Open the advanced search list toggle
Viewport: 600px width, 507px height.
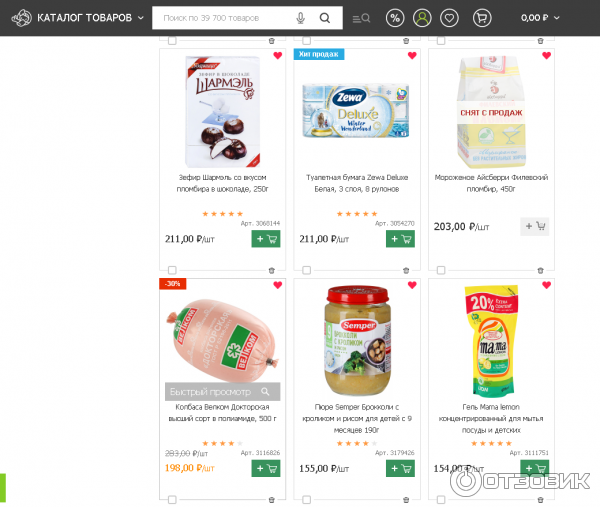[x=361, y=18]
